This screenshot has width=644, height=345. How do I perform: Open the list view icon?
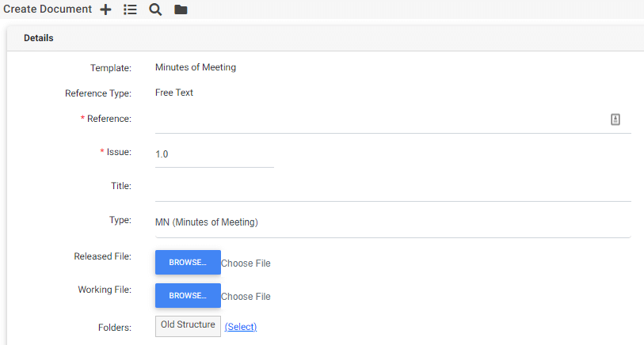coord(131,9)
